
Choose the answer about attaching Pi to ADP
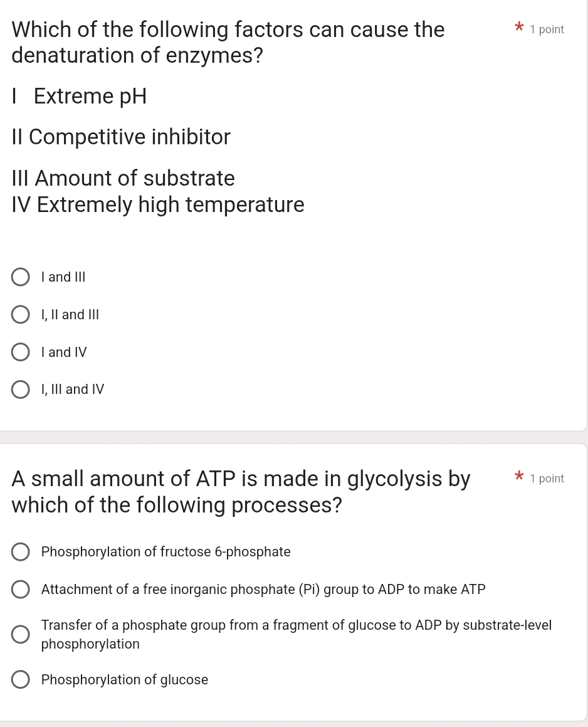[21, 589]
